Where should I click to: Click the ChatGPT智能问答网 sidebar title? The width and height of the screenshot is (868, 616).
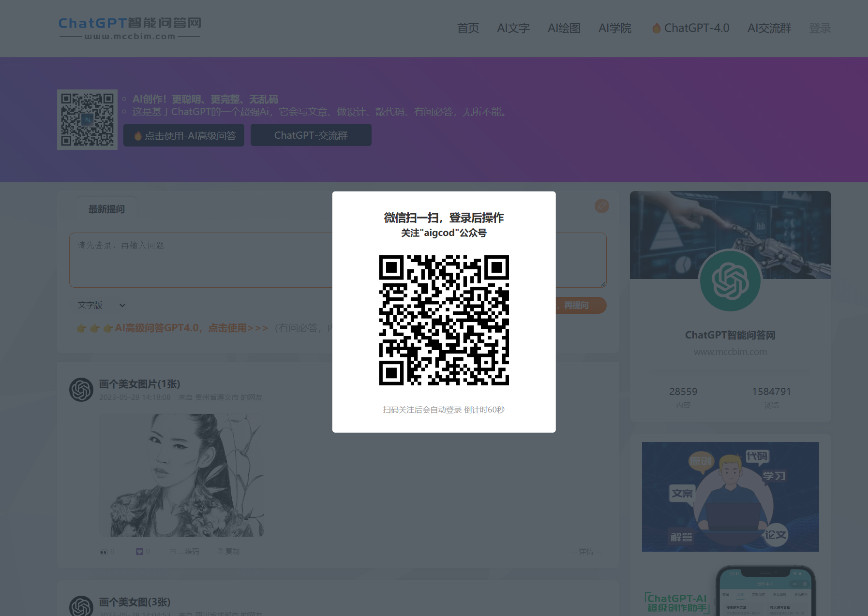(730, 335)
